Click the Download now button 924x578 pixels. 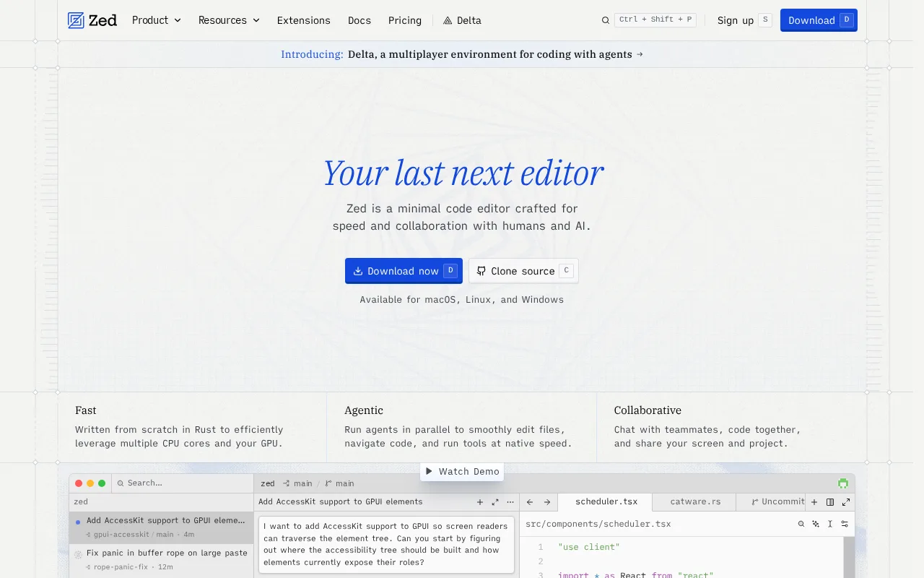point(404,271)
